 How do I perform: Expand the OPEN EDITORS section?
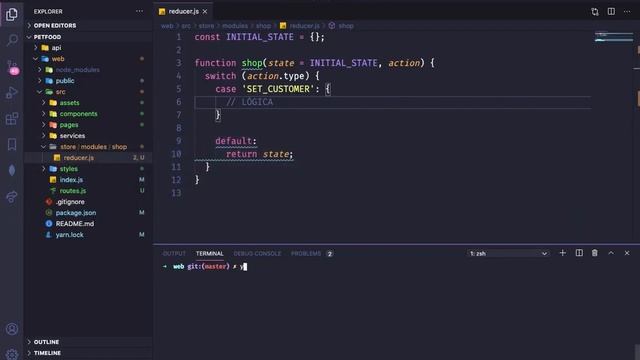55,25
